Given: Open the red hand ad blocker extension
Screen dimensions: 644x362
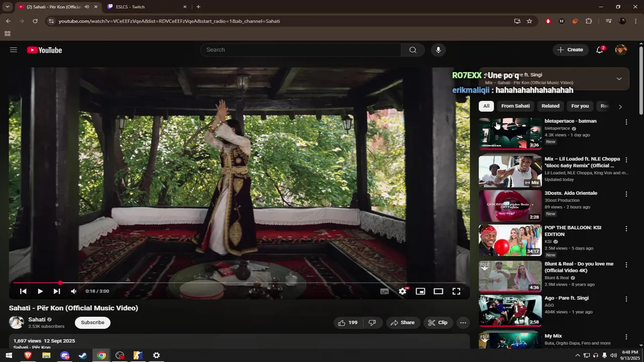Looking at the screenshot, I should (548, 21).
